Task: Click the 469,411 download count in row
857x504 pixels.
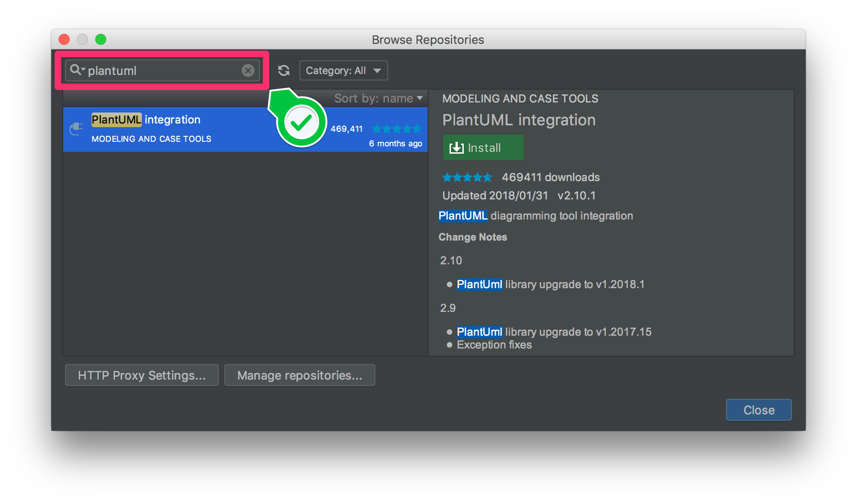Action: 347,129
